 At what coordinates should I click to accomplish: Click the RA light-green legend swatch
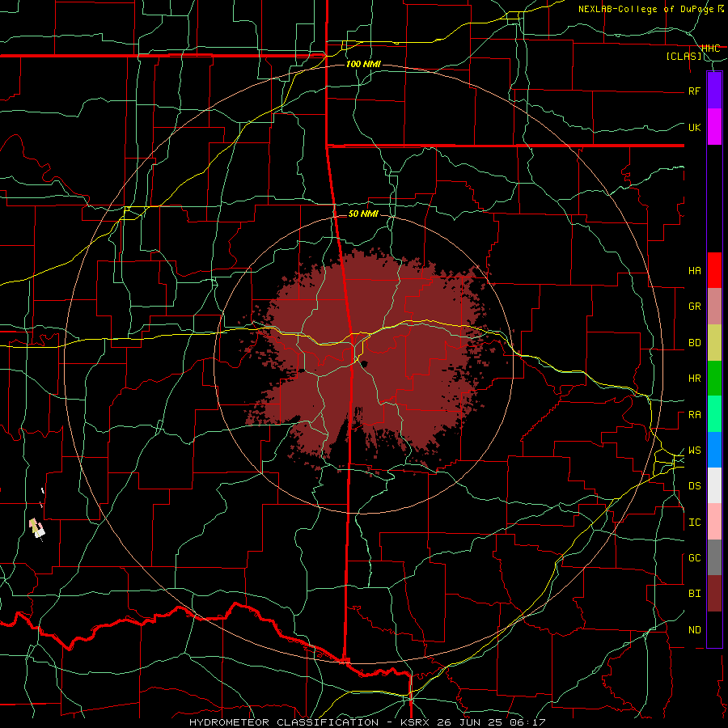click(714, 414)
